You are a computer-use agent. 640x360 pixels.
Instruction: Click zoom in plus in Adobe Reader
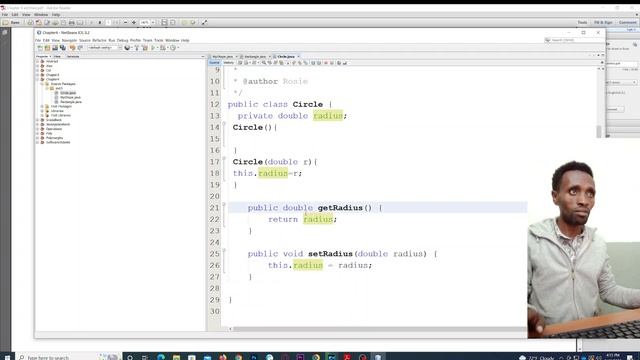(134, 22)
